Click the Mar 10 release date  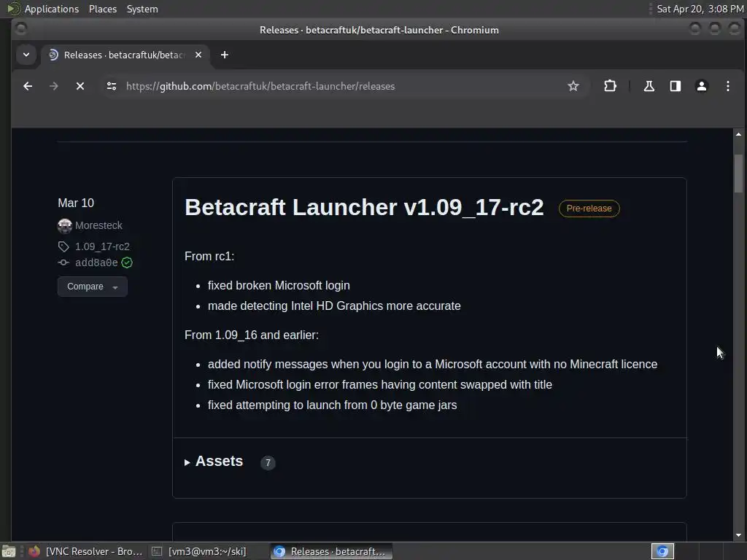click(x=76, y=203)
